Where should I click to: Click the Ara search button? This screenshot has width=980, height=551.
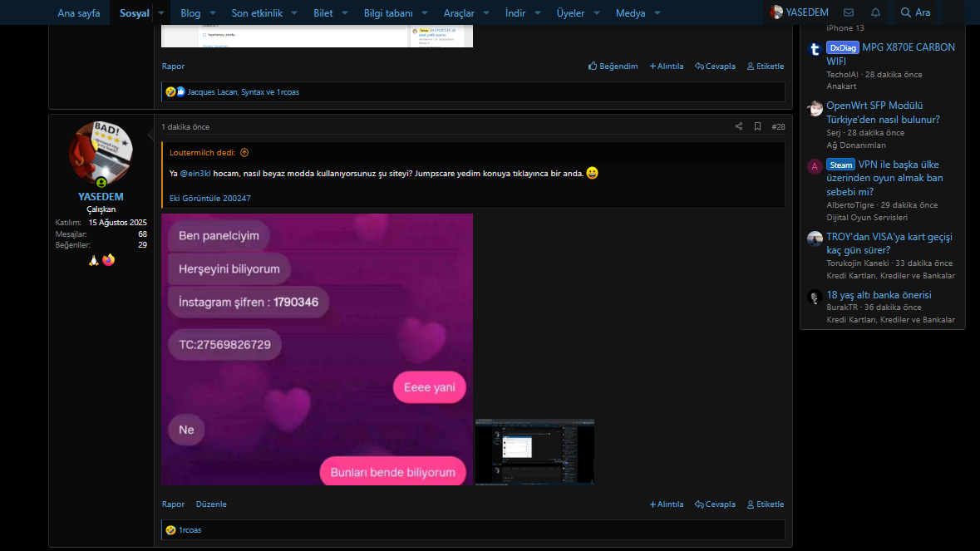[916, 12]
